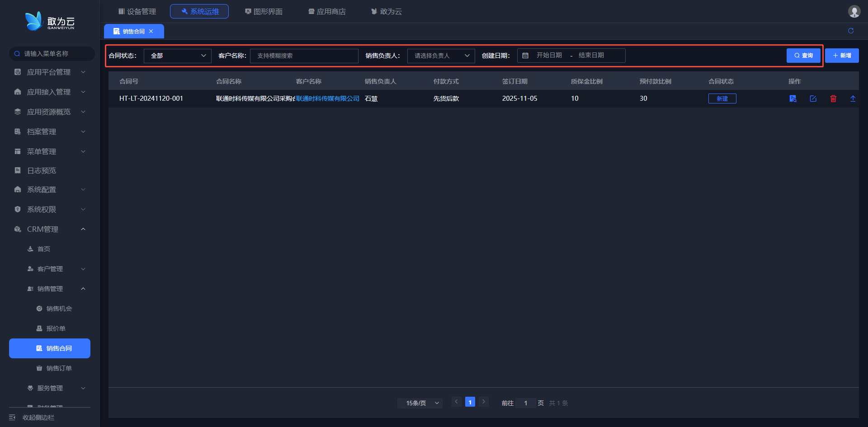Click the 敢为云 logo in the sidebar
Viewport: 868px width, 427px height.
point(50,21)
